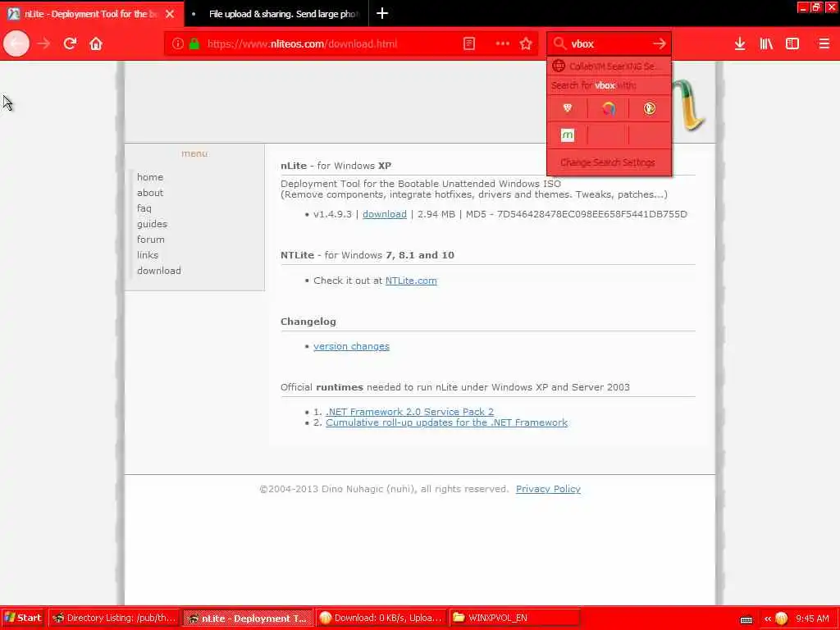Open the about menu item

point(150,192)
